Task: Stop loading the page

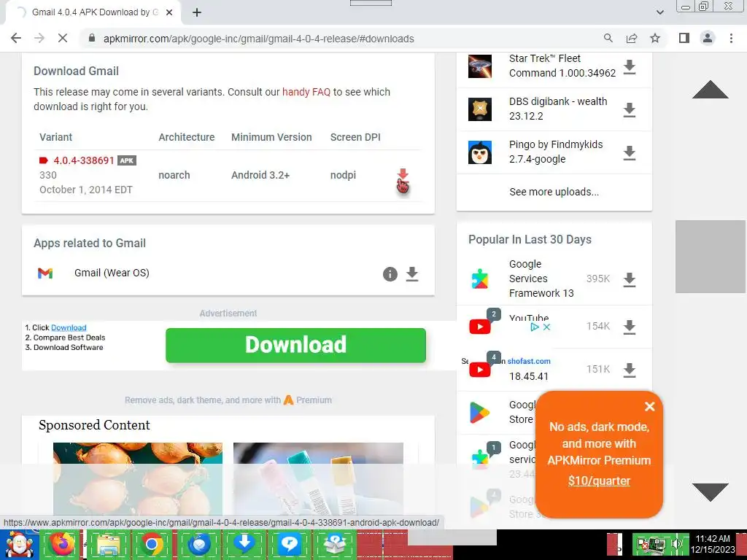Action: [x=63, y=38]
